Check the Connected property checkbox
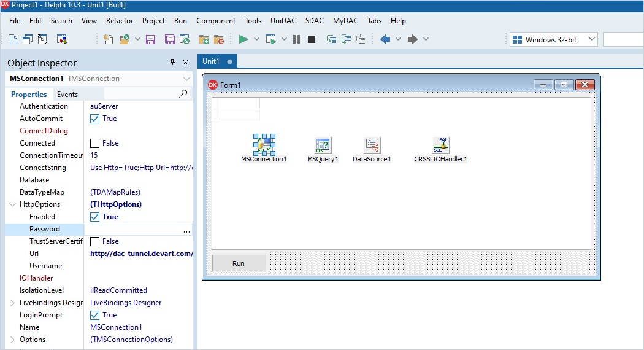 point(95,143)
